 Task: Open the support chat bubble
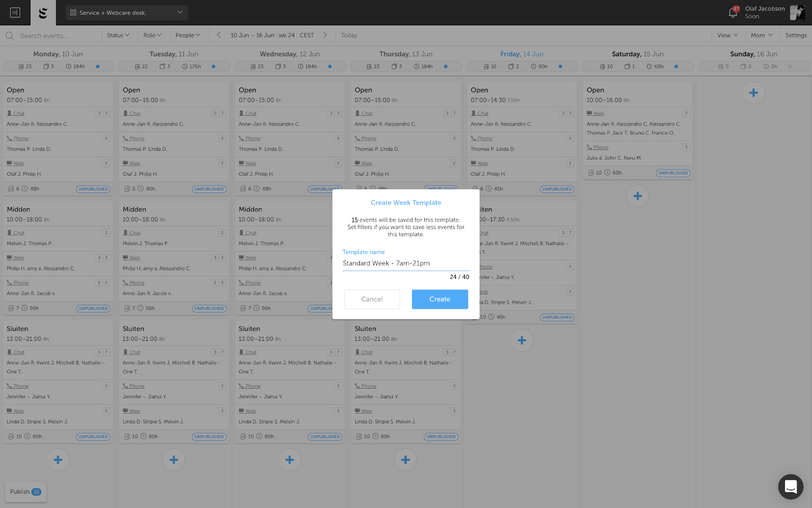point(791,487)
